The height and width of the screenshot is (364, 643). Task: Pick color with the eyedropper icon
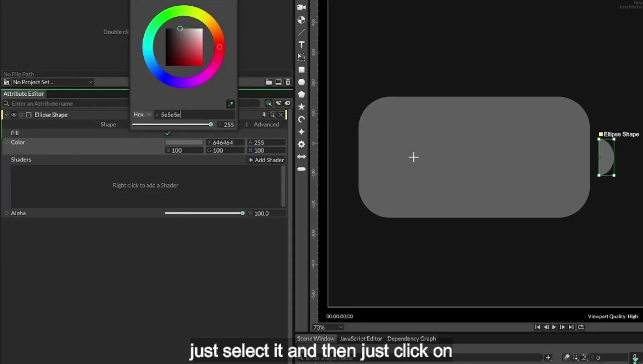pyautogui.click(x=230, y=104)
